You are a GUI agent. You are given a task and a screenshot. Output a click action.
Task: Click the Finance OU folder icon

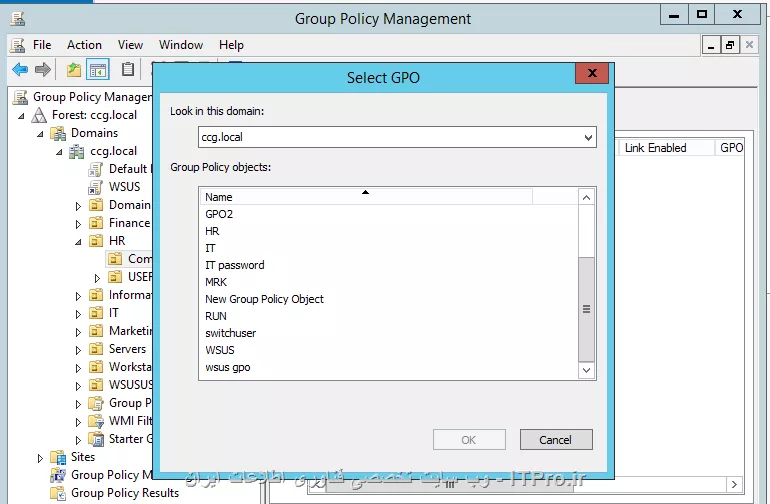point(96,223)
